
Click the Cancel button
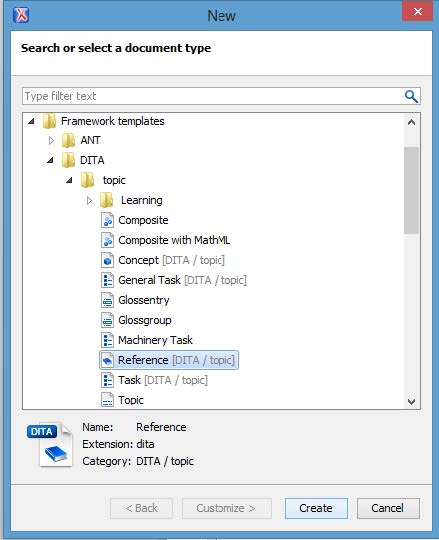388,508
